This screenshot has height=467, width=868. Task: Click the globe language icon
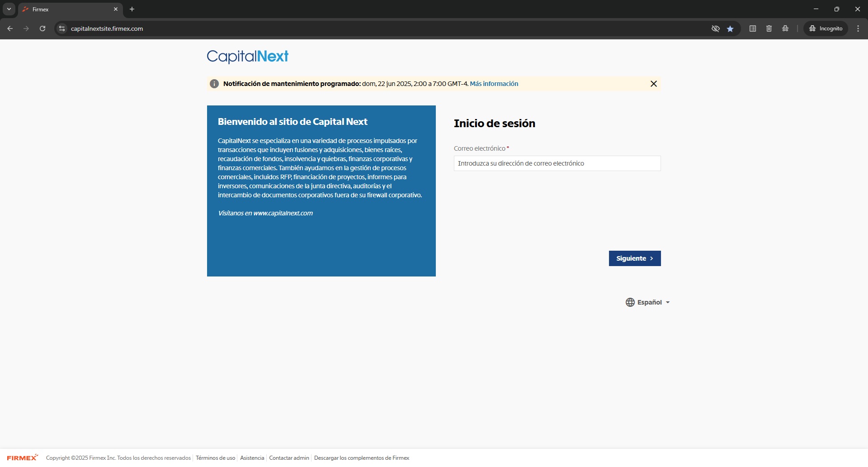(630, 302)
